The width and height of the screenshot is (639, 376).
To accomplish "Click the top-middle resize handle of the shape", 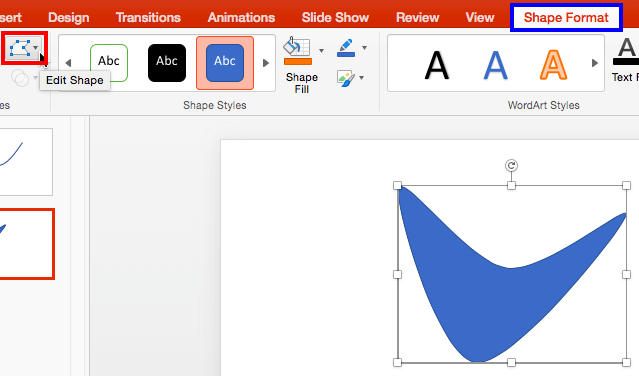I will click(x=511, y=186).
